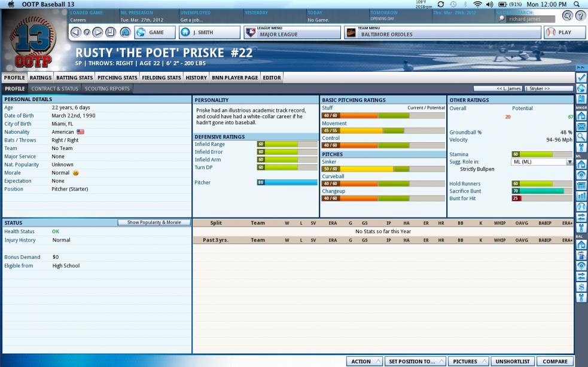
Task: Open SET POSITION TO... dropdown
Action: click(x=415, y=362)
